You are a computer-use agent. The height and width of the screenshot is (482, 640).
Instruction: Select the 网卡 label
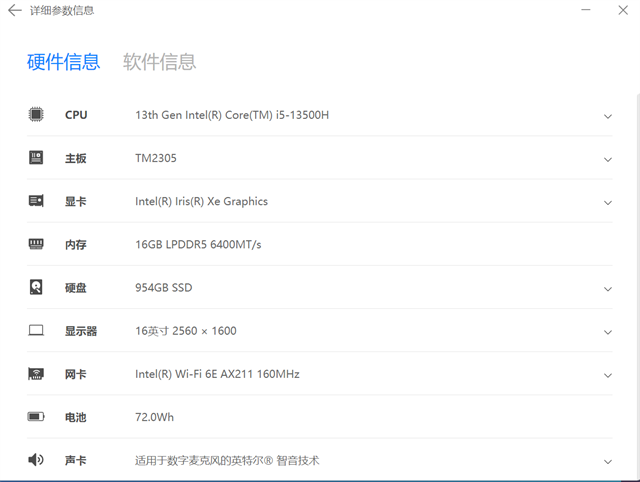(76, 374)
